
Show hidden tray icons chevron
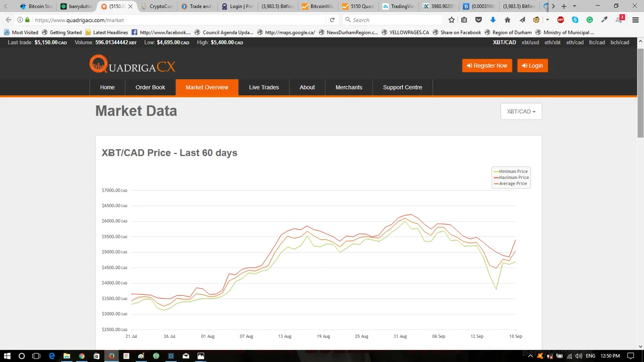[530, 356]
